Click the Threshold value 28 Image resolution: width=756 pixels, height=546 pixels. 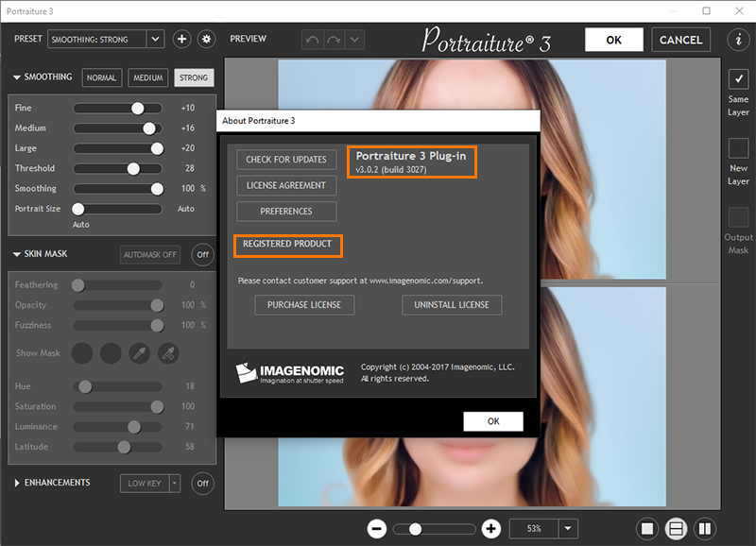pos(190,168)
